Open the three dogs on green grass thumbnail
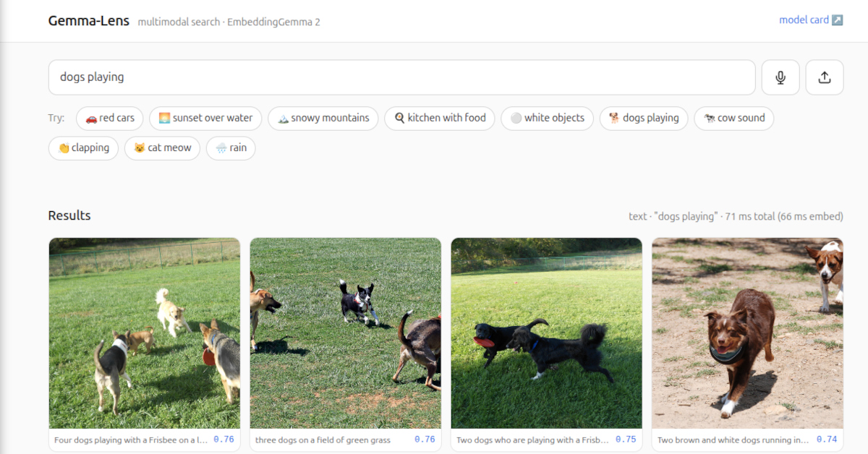Screen dimensions: 868x454 click(346, 333)
